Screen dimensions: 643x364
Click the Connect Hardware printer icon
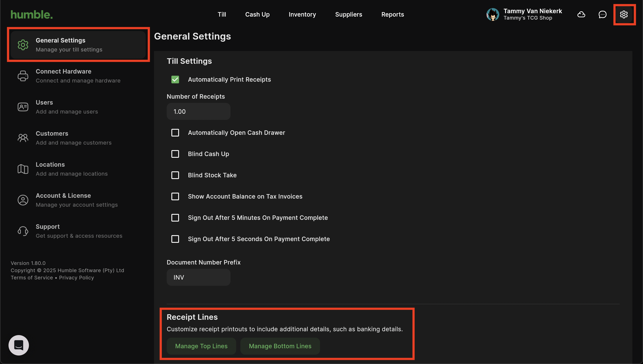tap(23, 76)
